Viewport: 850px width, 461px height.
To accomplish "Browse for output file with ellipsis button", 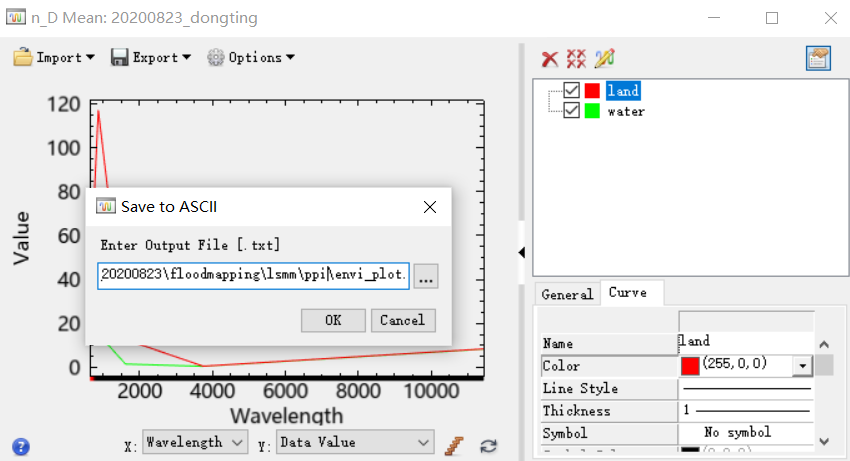I will [426, 276].
